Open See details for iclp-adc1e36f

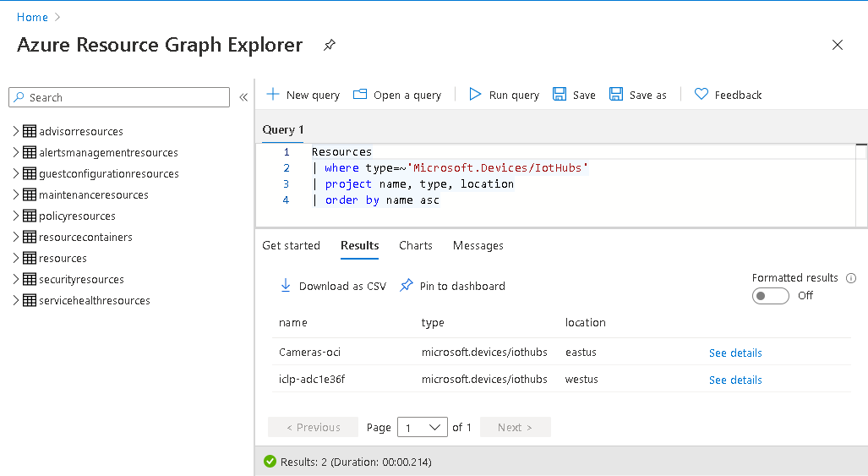735,380
